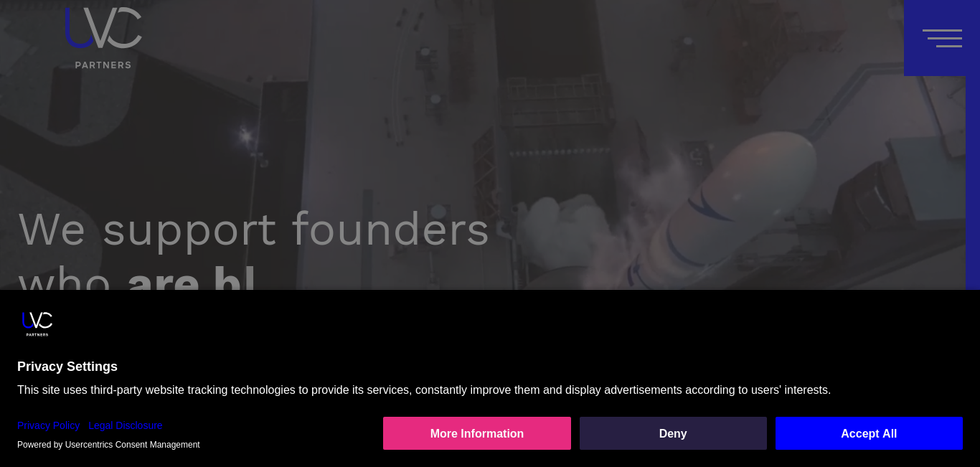Open More Information about privacy settings
This screenshot has height=467, width=980.
[477, 433]
